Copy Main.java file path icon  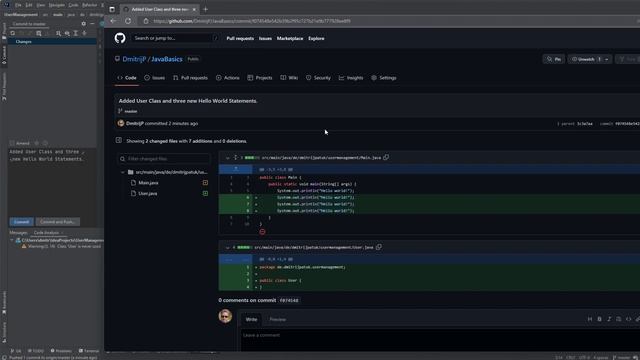(386, 157)
